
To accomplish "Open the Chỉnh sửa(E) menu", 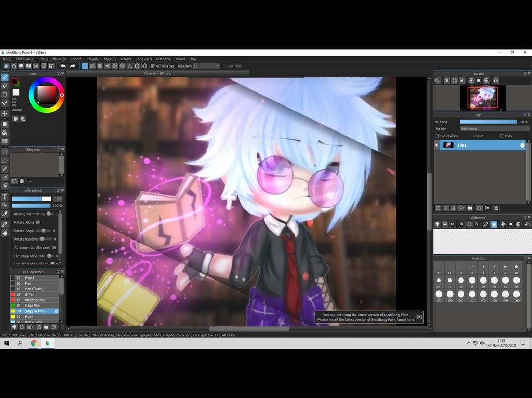I will [x=25, y=59].
